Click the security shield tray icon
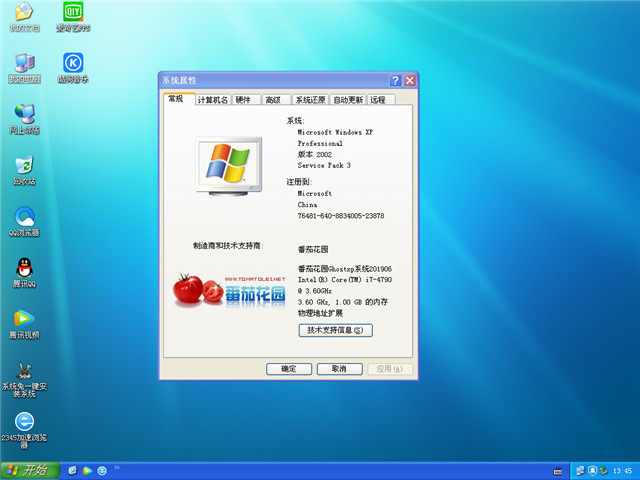The height and width of the screenshot is (480, 640). pyautogui.click(x=592, y=471)
